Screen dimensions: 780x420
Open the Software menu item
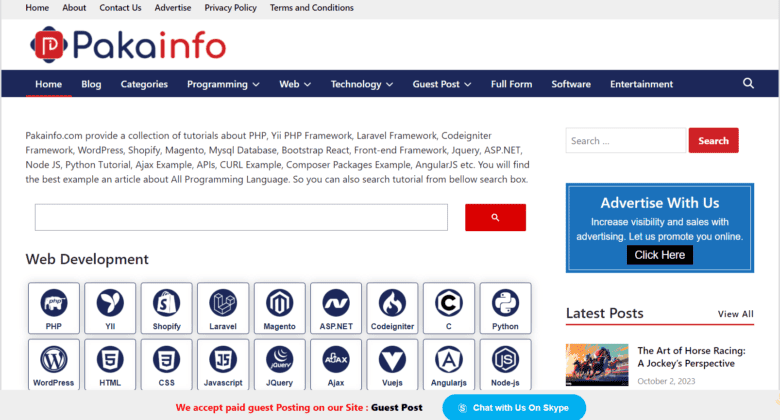coord(571,84)
